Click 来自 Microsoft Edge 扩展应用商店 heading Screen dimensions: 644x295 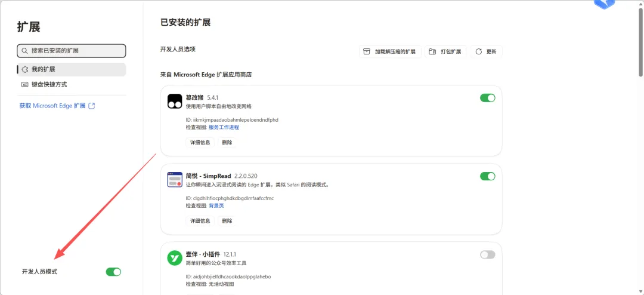point(206,75)
